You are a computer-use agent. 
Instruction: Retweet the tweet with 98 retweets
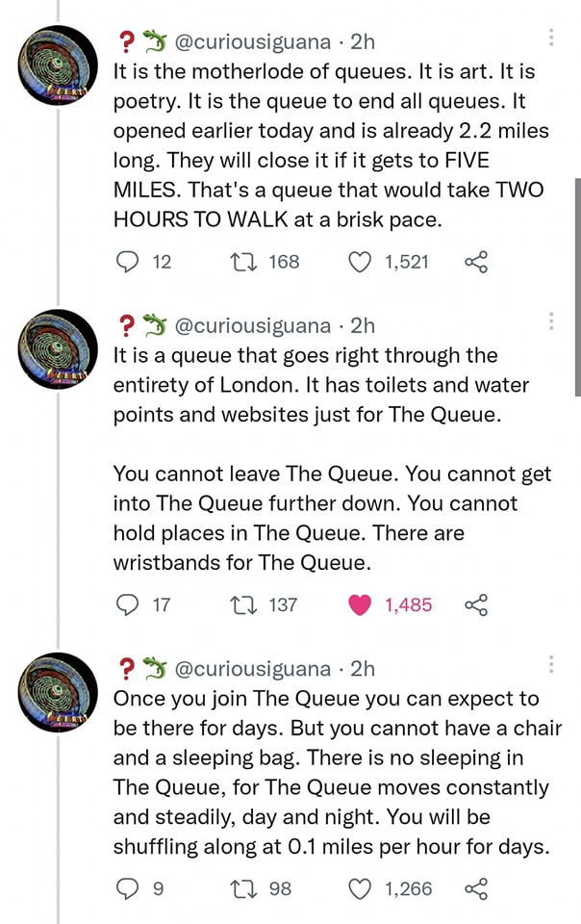click(241, 889)
